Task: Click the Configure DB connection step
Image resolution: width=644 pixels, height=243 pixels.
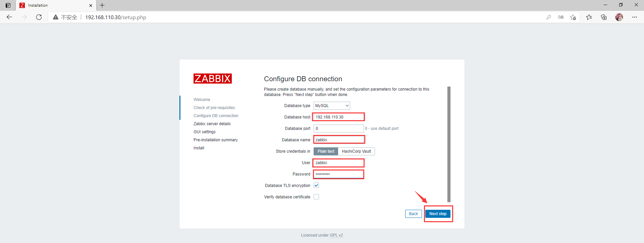Action: click(x=216, y=116)
